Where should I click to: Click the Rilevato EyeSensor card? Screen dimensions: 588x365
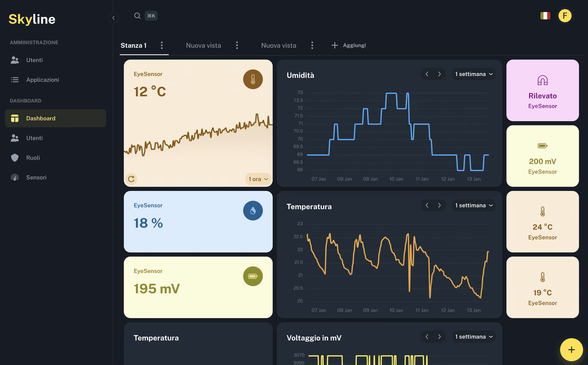542,90
